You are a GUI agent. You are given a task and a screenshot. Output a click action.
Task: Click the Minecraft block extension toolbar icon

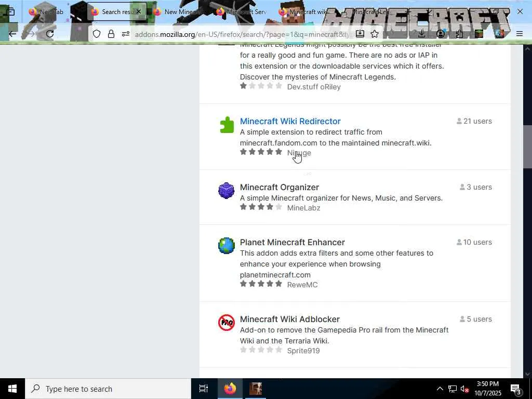pos(478,34)
